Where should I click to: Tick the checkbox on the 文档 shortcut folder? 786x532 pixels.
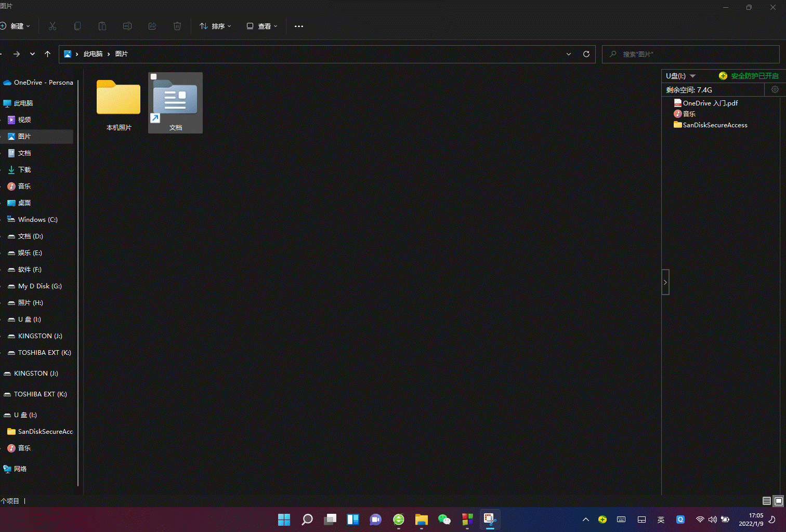click(x=154, y=77)
